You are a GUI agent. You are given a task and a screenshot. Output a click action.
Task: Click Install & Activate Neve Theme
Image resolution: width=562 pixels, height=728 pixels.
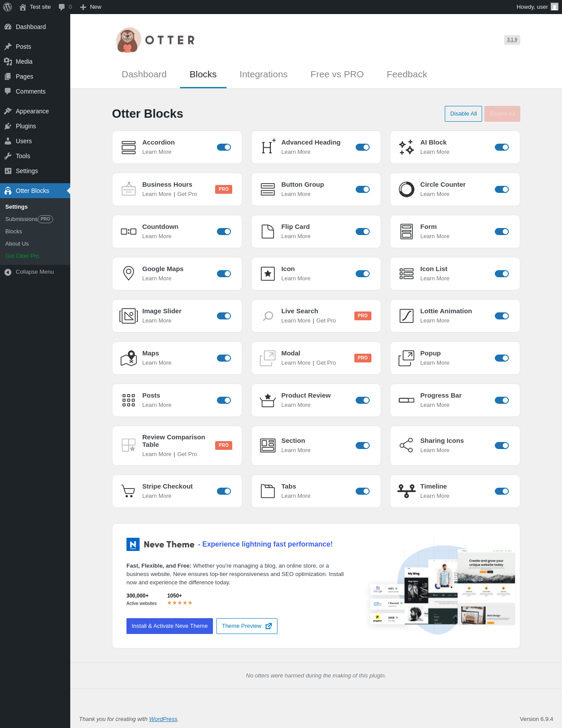(x=169, y=626)
